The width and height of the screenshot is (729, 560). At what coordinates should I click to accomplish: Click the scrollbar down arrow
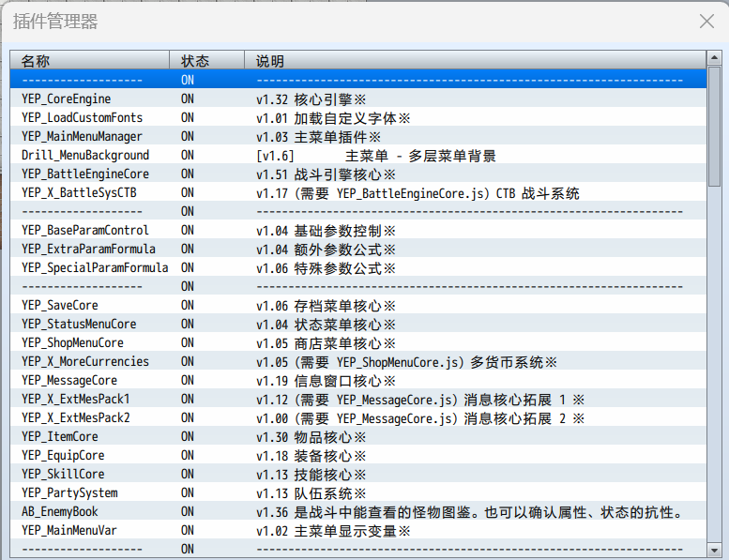point(714,551)
